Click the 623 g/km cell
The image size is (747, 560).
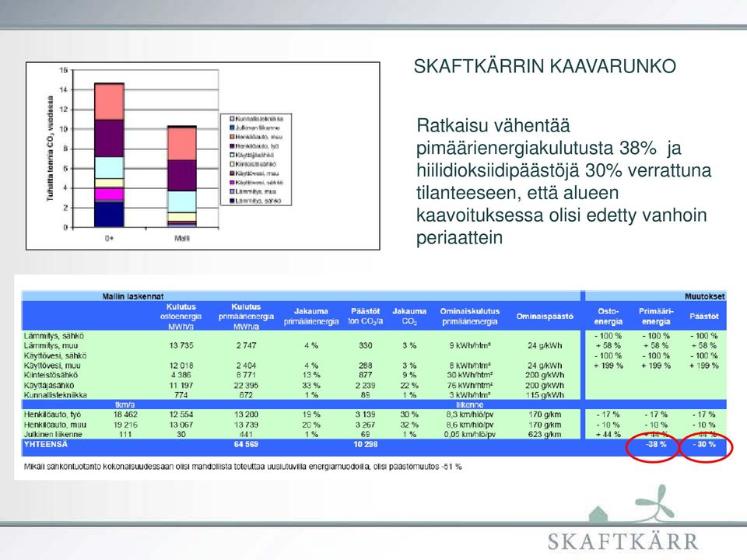click(x=545, y=434)
